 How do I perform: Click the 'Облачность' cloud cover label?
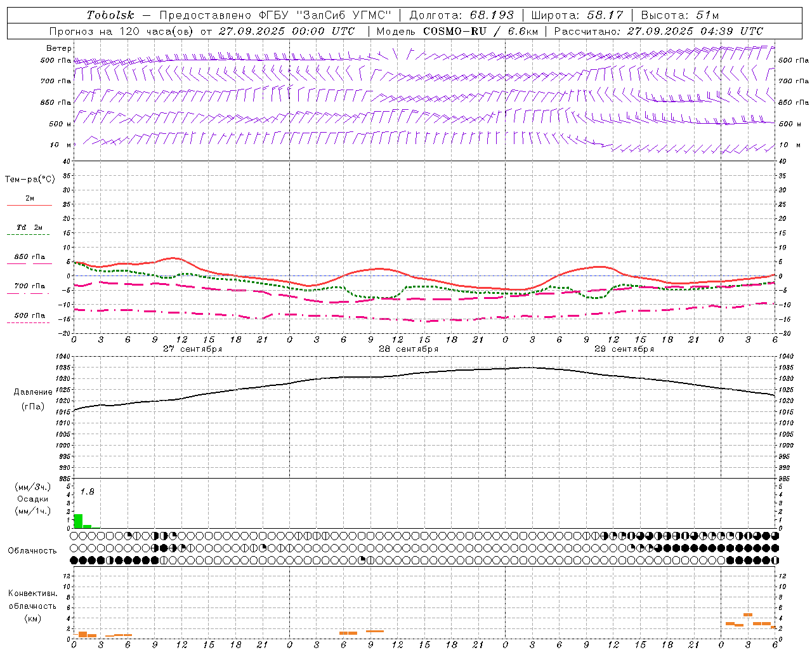[x=32, y=551]
